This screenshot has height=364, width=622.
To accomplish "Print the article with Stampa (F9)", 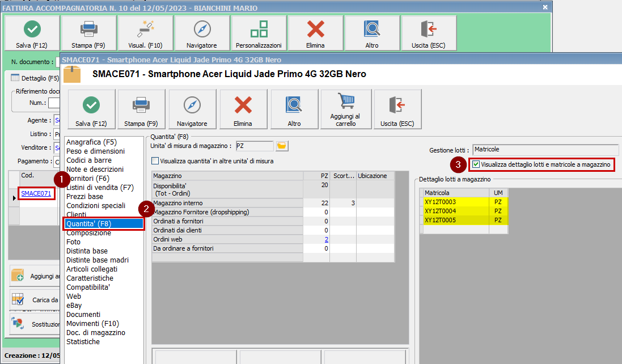I will click(141, 109).
